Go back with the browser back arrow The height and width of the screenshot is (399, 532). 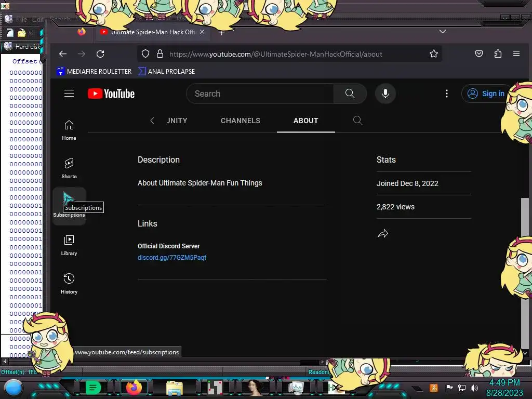[63, 54]
